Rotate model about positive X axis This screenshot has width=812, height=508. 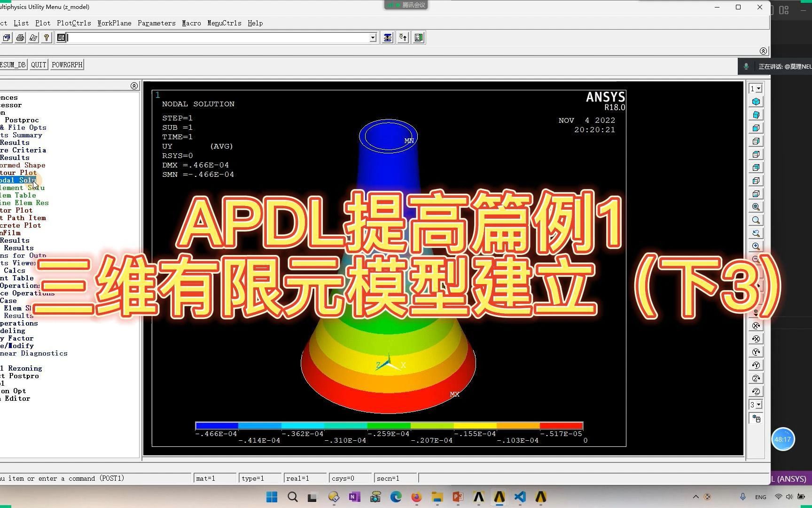tap(756, 339)
